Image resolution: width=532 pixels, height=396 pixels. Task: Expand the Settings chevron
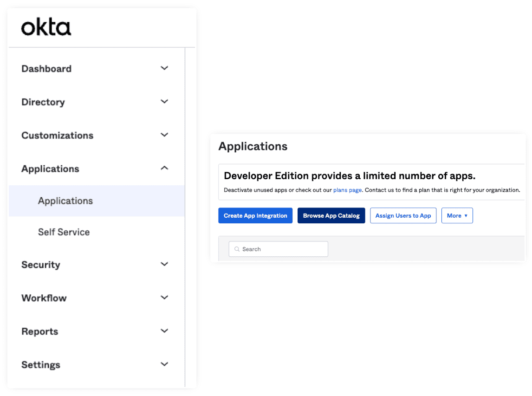pos(164,364)
